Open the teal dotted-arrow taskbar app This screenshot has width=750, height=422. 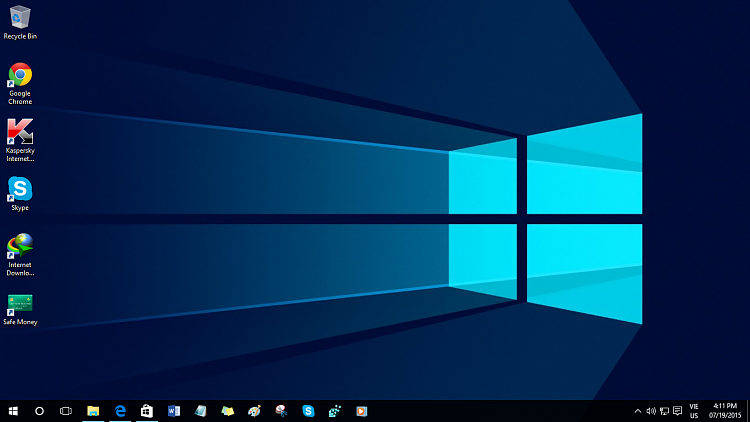(x=335, y=411)
